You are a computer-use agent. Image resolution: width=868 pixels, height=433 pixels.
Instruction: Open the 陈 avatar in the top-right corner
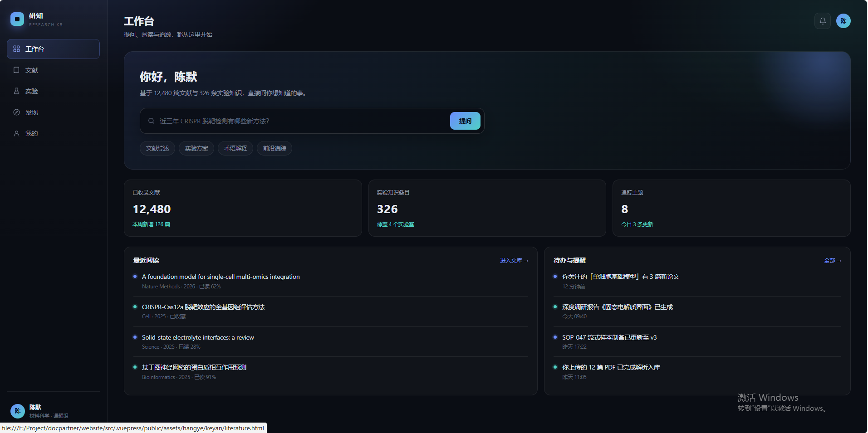pos(843,21)
